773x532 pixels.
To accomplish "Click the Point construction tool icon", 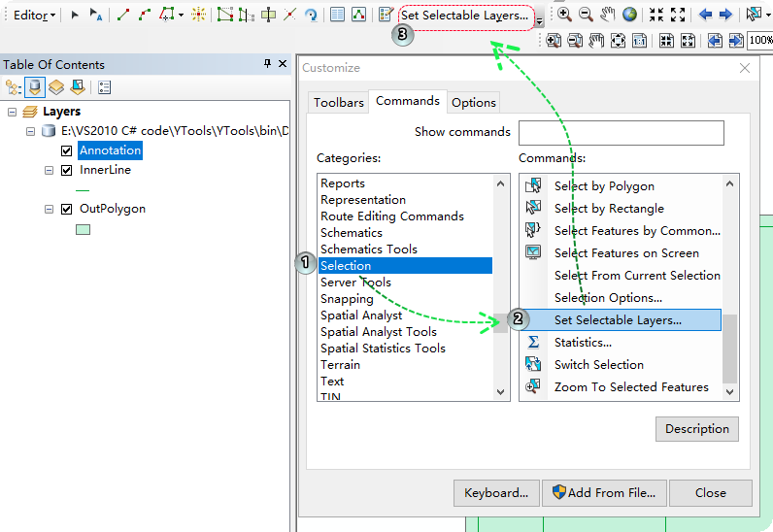I will 198,15.
